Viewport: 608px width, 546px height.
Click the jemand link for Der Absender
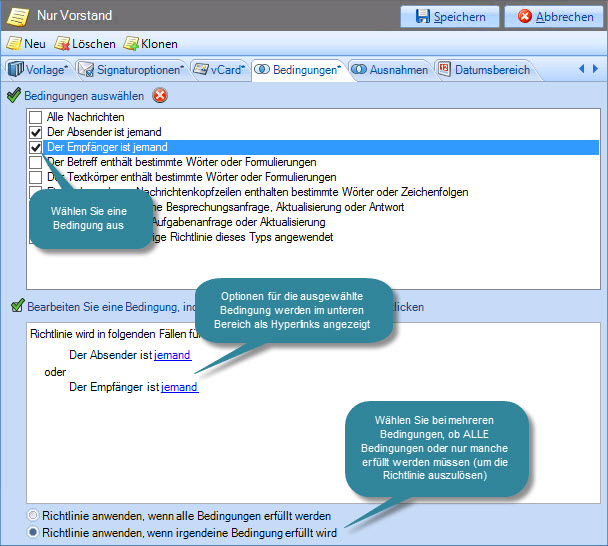[172, 355]
